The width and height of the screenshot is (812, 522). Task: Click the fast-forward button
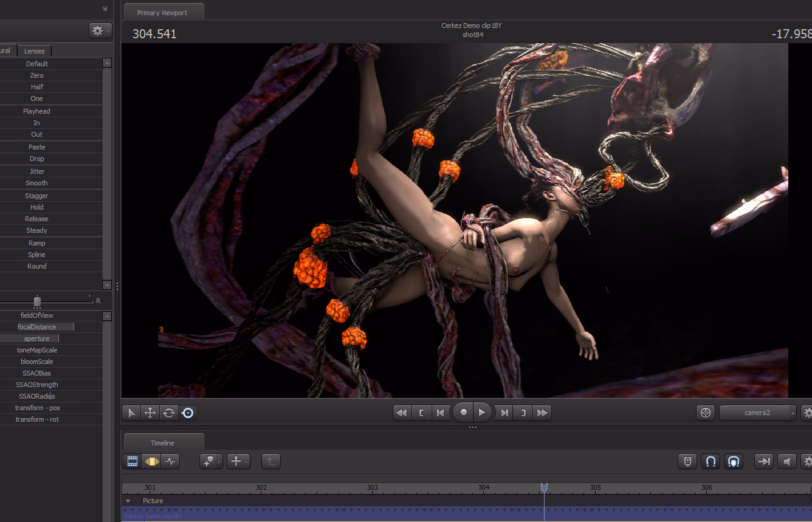point(542,413)
